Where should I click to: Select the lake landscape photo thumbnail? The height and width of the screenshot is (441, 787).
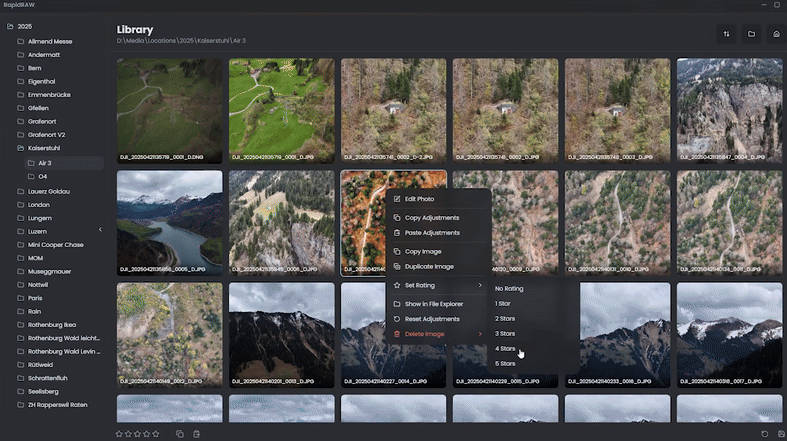coord(170,217)
